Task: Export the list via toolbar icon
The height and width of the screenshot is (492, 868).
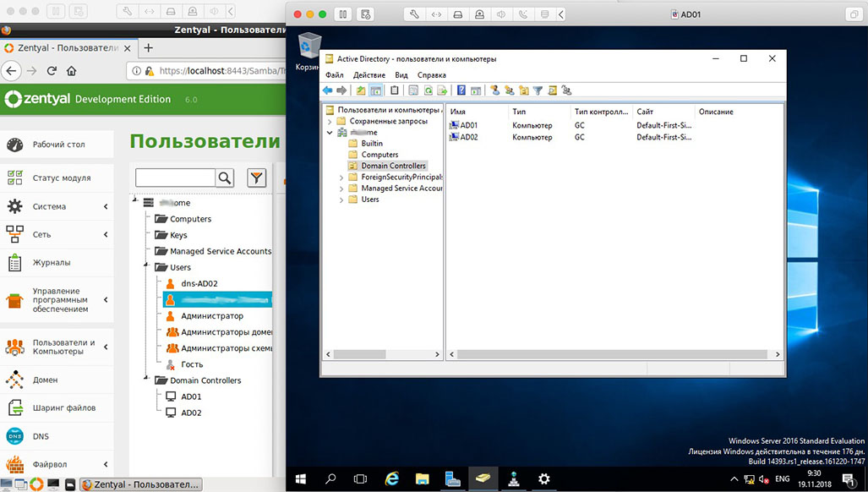Action: coord(442,90)
